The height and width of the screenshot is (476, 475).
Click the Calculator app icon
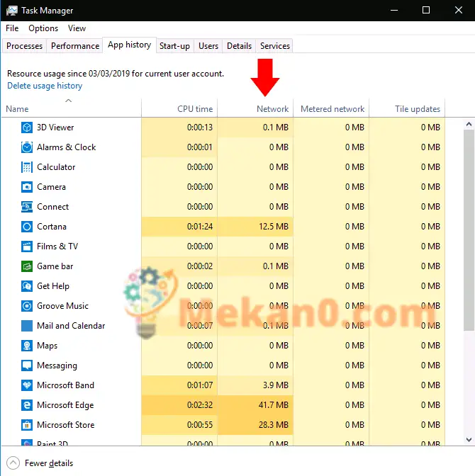27,167
